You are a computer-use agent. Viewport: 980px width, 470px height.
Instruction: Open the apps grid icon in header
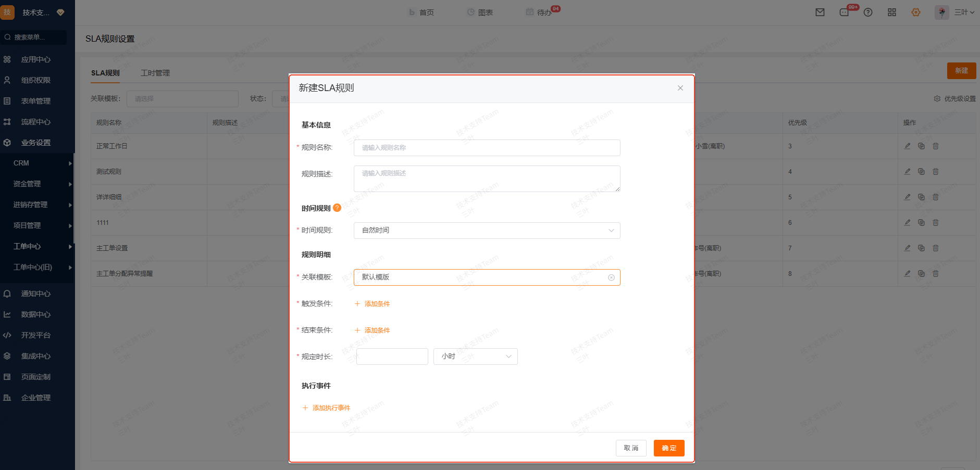click(892, 12)
